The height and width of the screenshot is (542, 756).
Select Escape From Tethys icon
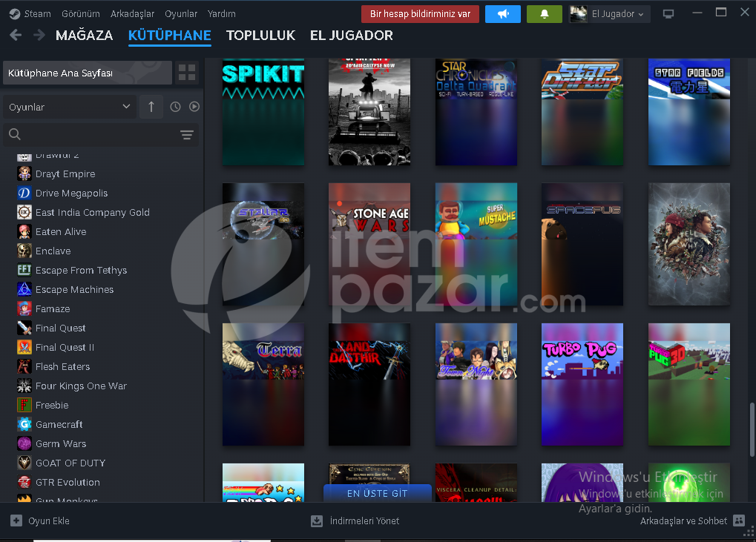24,270
